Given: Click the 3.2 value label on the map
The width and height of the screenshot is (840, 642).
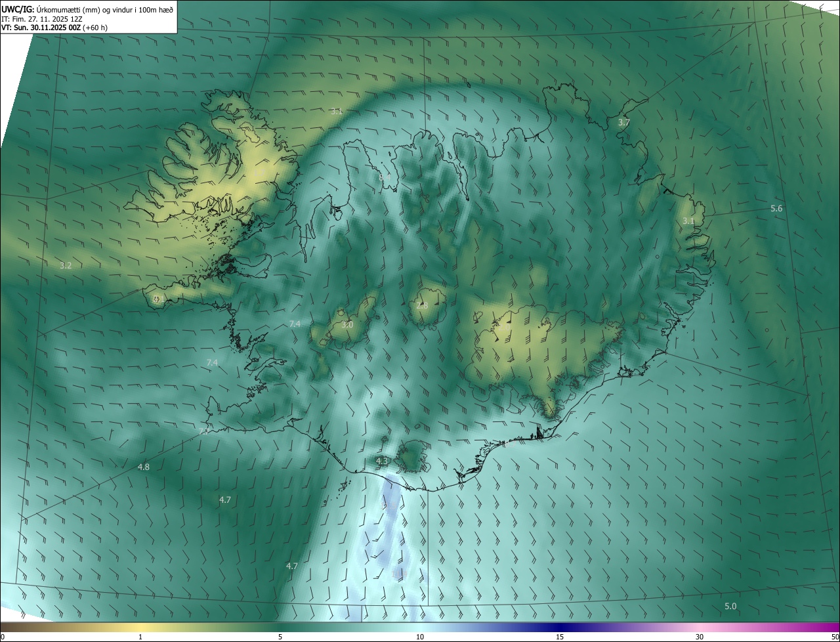Looking at the screenshot, I should pyautogui.click(x=66, y=266).
